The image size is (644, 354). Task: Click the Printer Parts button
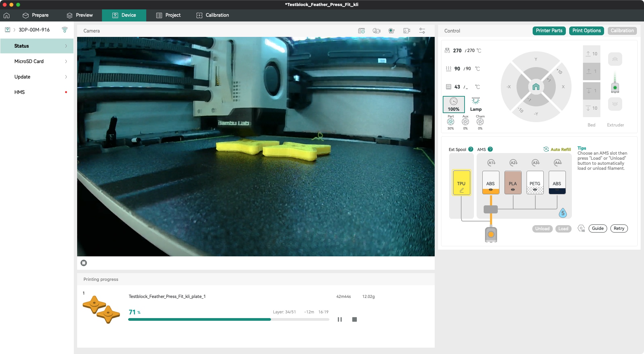(x=549, y=31)
